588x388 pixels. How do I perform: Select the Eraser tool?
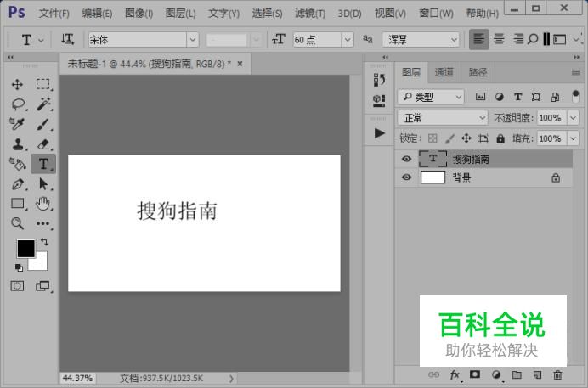(43, 143)
